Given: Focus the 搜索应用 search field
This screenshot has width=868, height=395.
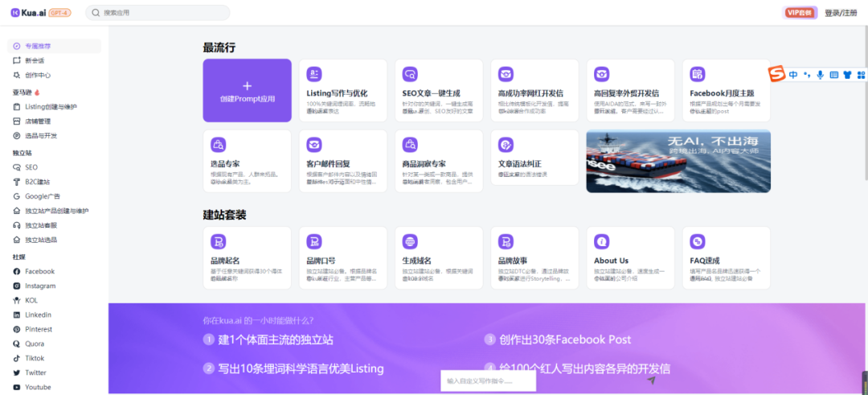Looking at the screenshot, I should pos(158,12).
